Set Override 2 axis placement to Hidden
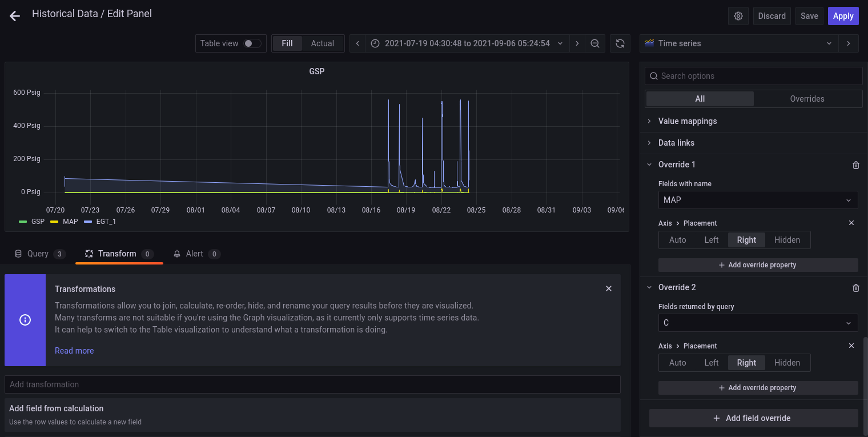The height and width of the screenshot is (437, 868). pos(787,363)
